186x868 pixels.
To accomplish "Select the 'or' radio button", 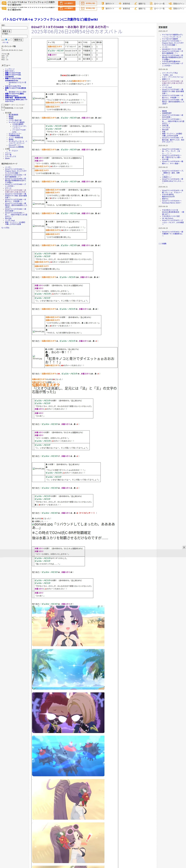I will tap(11, 40).
